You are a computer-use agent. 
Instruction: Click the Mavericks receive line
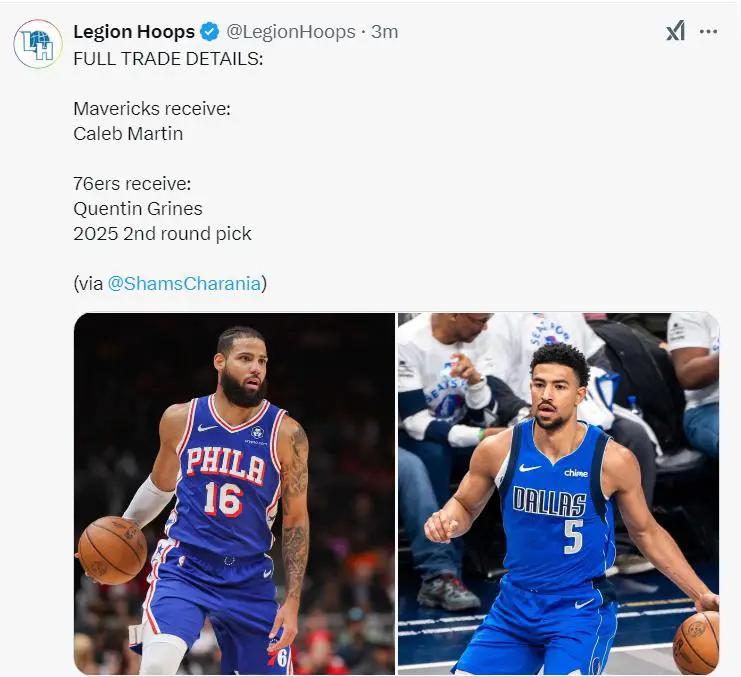[x=152, y=108]
